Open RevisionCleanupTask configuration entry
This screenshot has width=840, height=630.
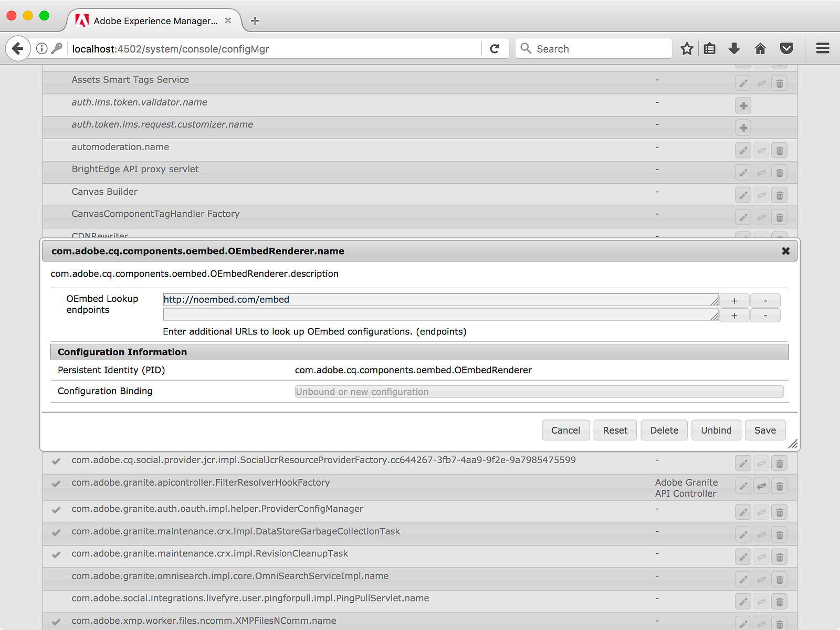210,553
